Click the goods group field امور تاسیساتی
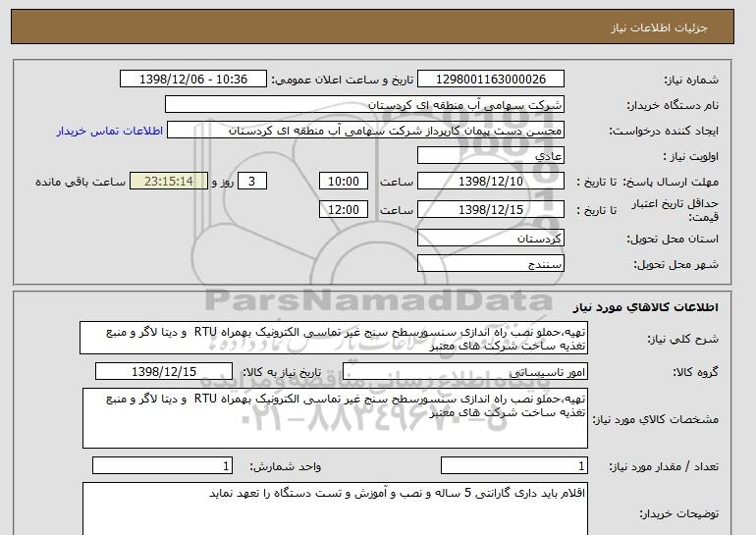The width and height of the screenshot is (756, 535). pos(465,372)
